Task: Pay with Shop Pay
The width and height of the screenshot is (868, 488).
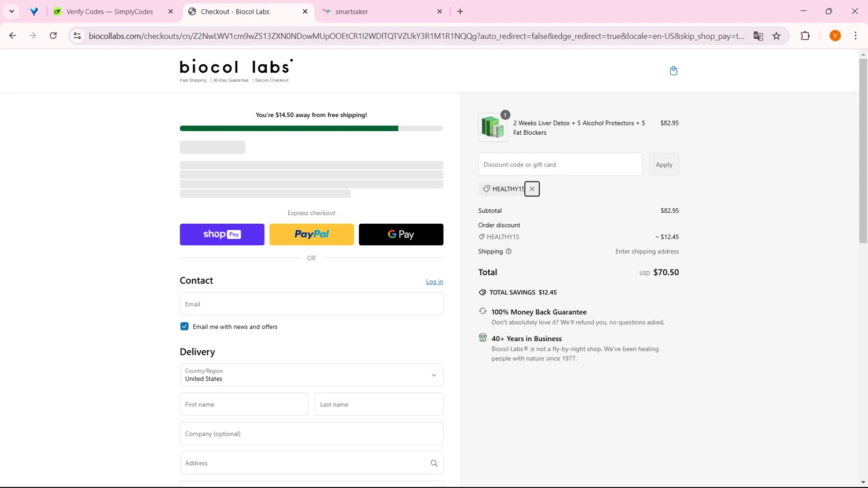Action: click(222, 234)
